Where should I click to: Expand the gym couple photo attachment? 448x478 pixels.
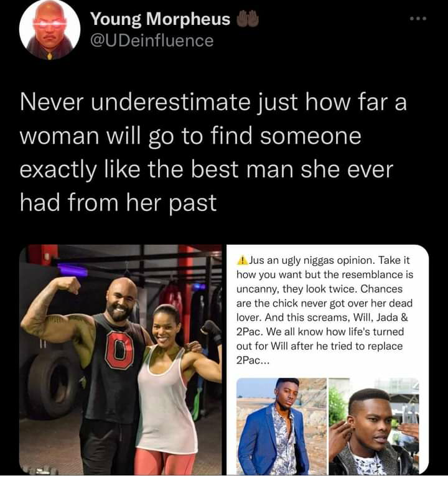(121, 359)
